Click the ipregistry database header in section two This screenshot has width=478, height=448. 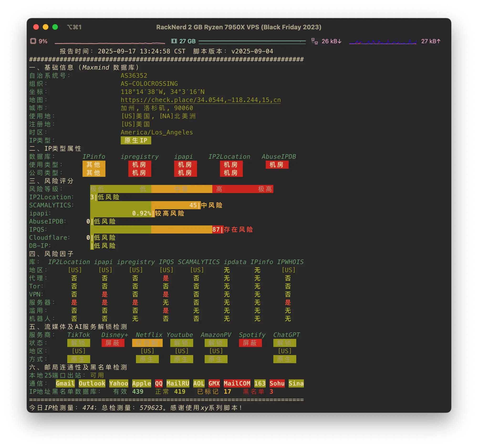[140, 157]
